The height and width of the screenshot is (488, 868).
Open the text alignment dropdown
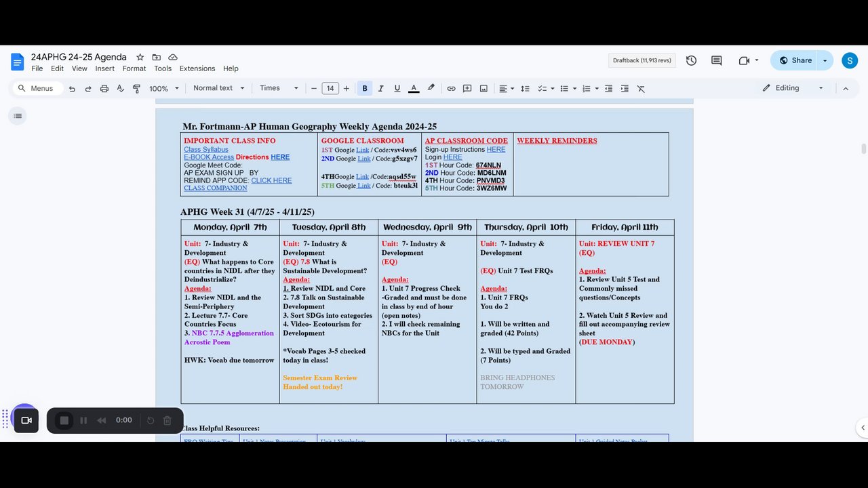[x=506, y=88]
